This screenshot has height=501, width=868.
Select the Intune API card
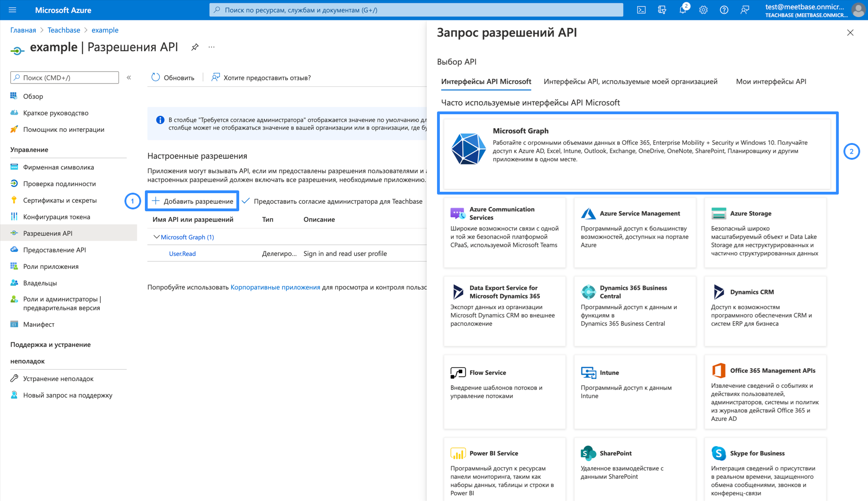pos(635,392)
